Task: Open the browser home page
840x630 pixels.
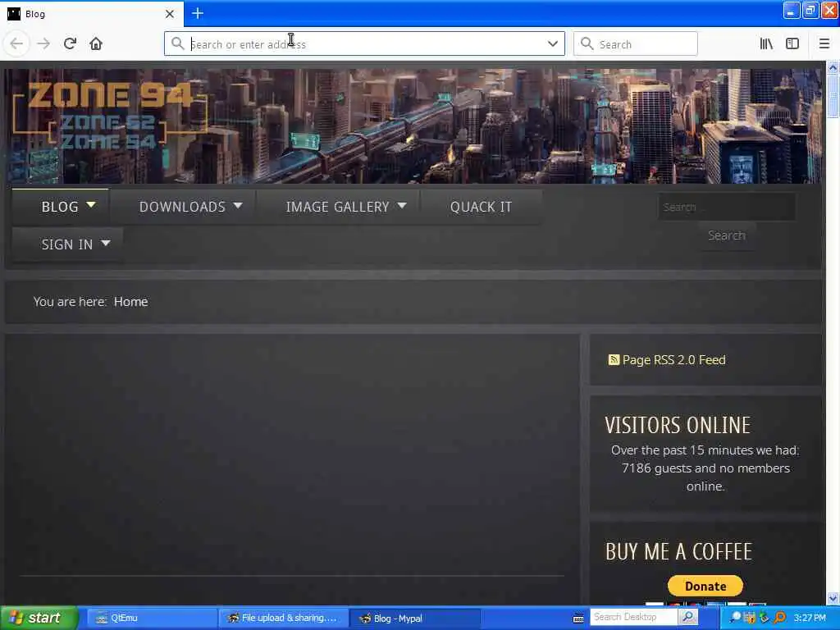Action: pos(96,43)
